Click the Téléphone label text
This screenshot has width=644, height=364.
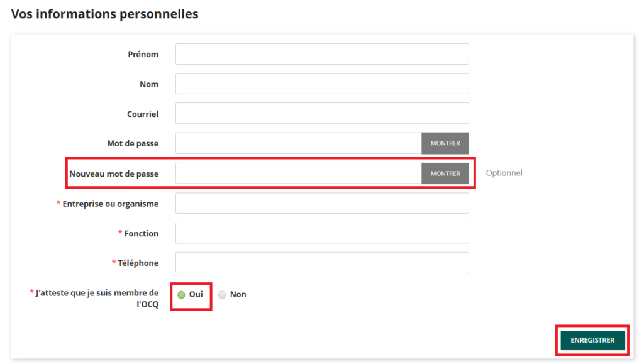coord(138,263)
